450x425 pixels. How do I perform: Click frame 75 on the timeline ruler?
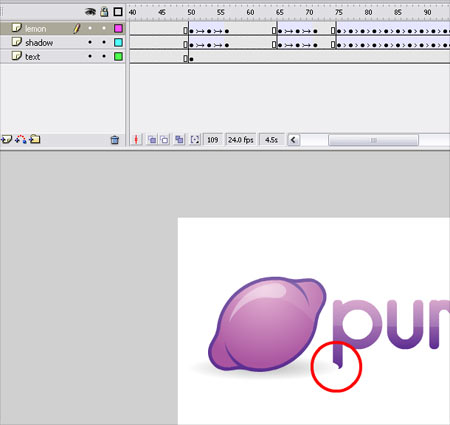pyautogui.click(x=339, y=12)
